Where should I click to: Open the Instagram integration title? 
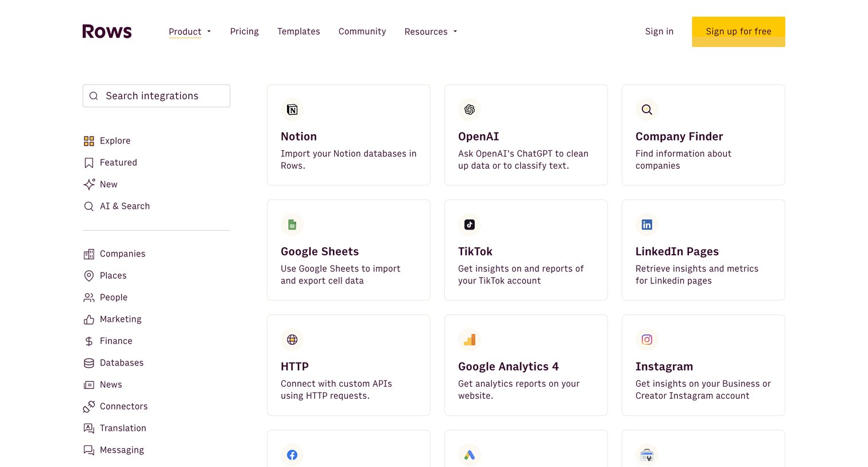tap(664, 367)
